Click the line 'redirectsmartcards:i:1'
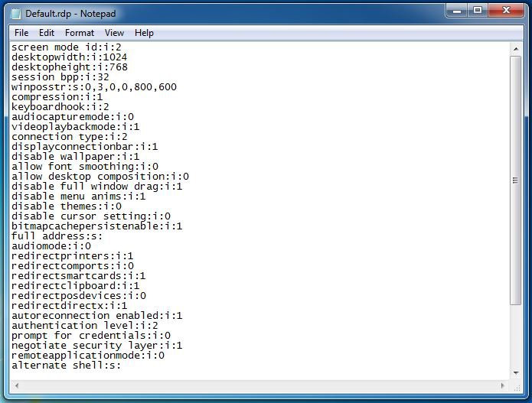This screenshot has width=532, height=403. pyautogui.click(x=78, y=276)
